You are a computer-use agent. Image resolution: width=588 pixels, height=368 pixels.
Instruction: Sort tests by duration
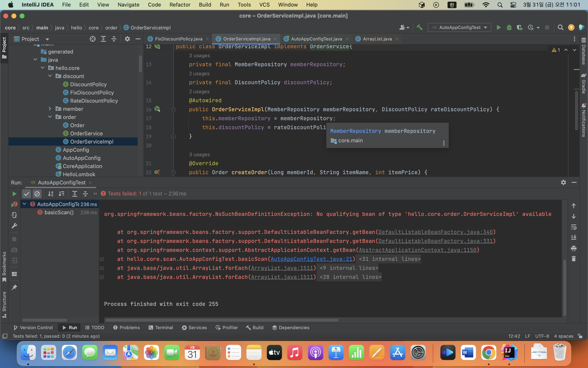point(61,194)
